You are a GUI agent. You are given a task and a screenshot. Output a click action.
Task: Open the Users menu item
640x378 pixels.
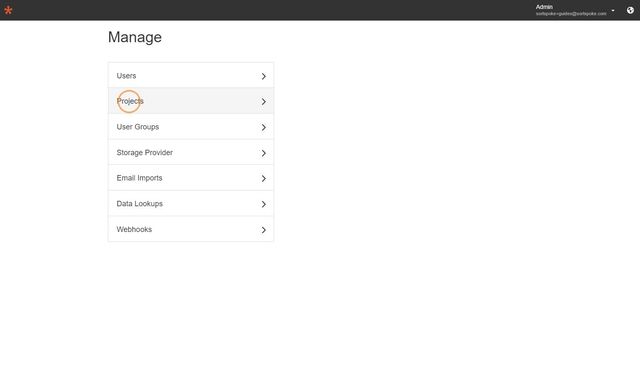pos(191,76)
